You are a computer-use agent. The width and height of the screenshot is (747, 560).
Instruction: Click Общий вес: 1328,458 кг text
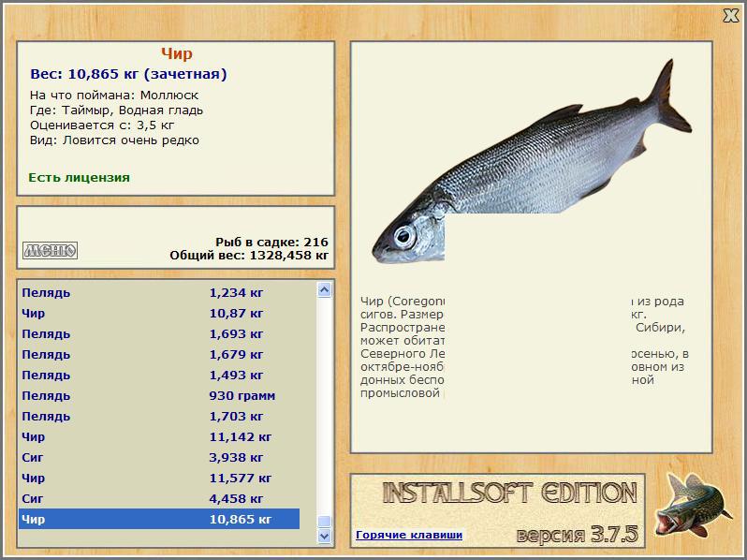pyautogui.click(x=249, y=256)
